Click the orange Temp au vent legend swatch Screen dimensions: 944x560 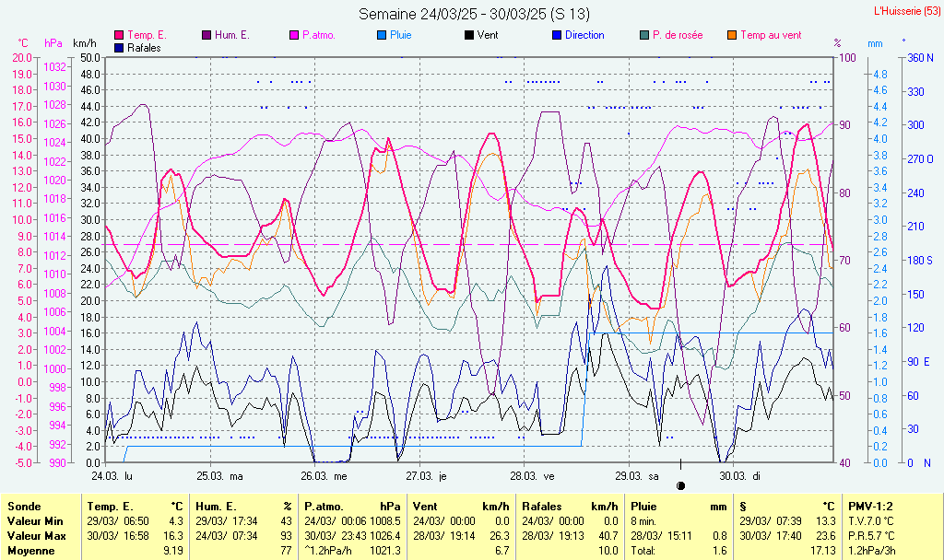[732, 36]
